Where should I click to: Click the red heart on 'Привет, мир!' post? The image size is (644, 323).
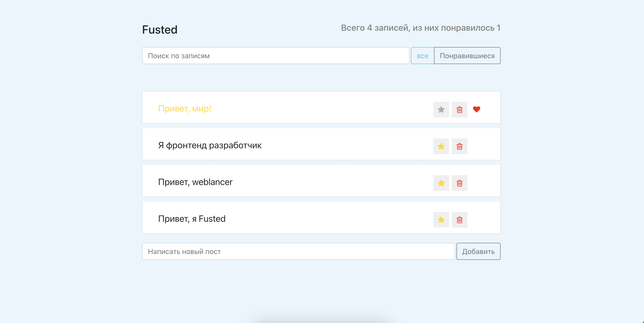point(476,109)
